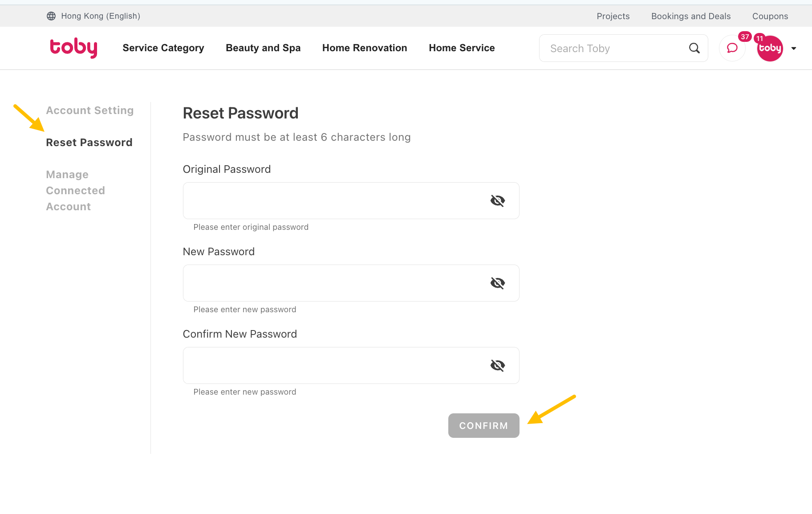Viewport: 812px width, 514px height.
Task: Switch to Account Setting tab
Action: (90, 110)
